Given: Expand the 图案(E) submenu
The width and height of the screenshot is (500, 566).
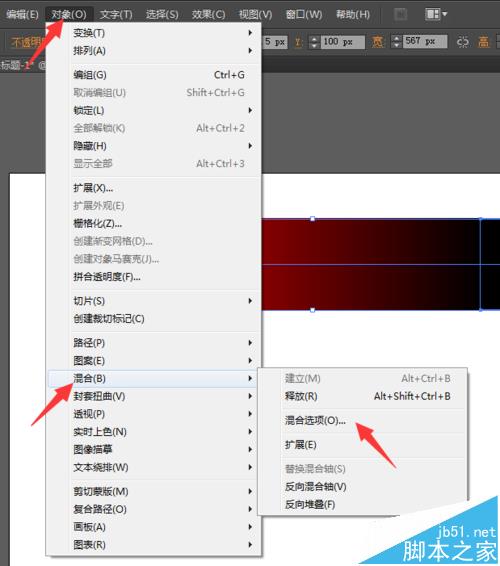Looking at the screenshot, I should pyautogui.click(x=154, y=360).
